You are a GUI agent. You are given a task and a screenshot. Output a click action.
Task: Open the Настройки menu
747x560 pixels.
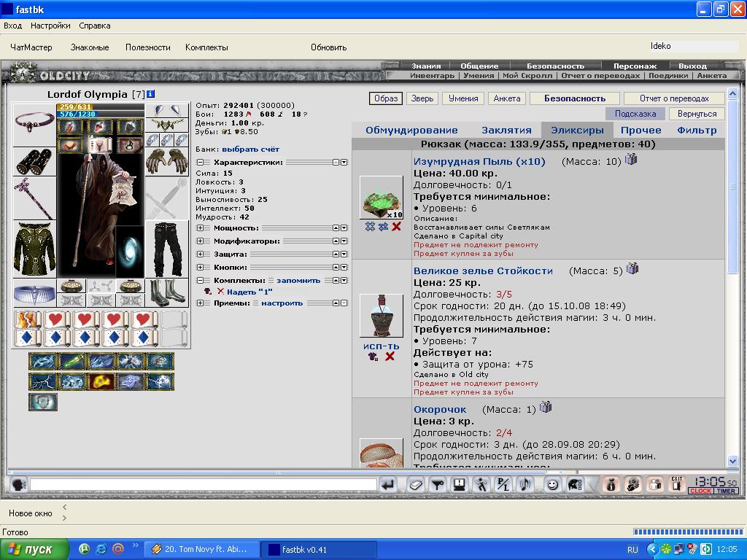pos(50,26)
